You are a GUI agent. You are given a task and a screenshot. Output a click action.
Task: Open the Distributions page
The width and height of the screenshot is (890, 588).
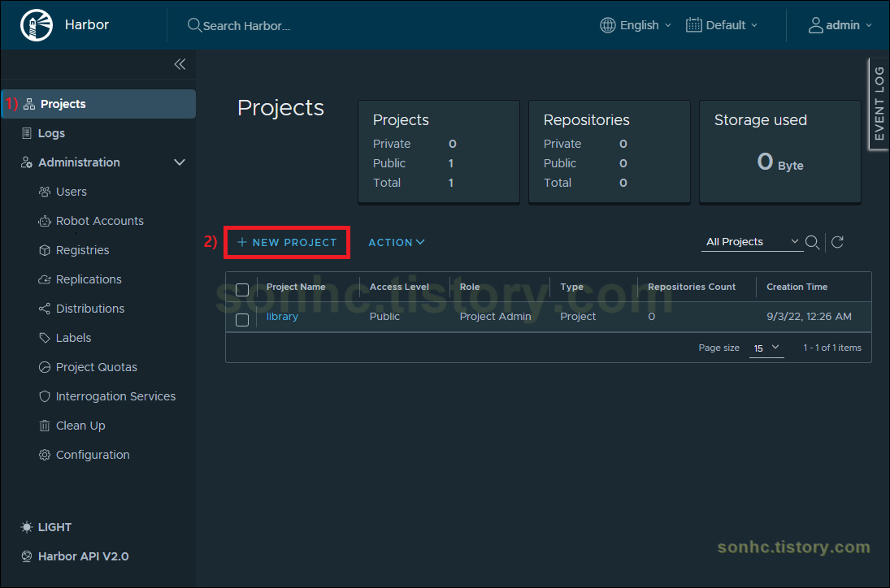pos(89,309)
